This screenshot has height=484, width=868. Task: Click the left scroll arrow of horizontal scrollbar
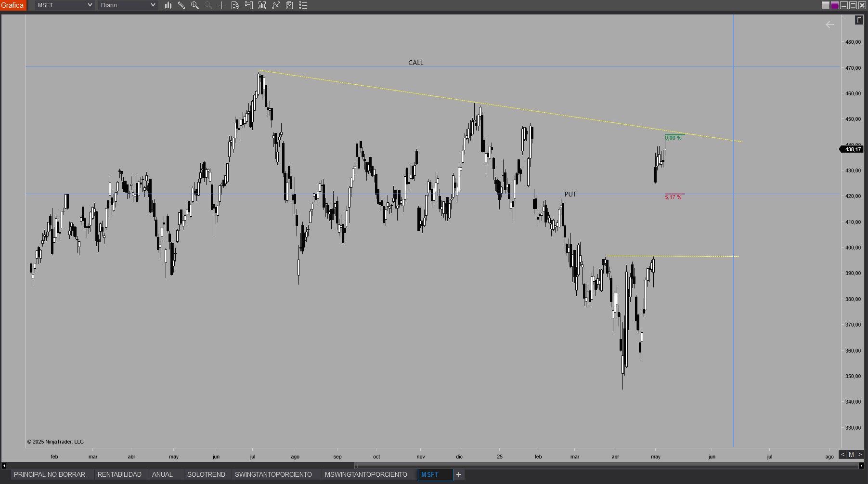click(4, 466)
